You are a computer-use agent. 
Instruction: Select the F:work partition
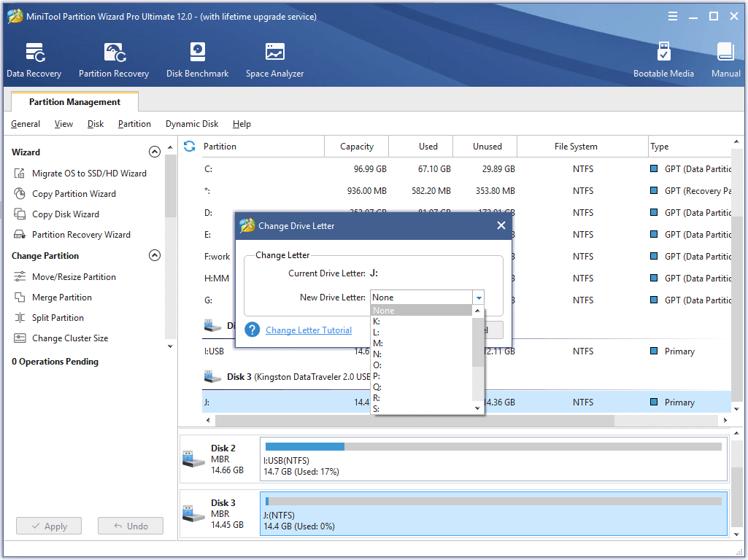click(x=217, y=257)
